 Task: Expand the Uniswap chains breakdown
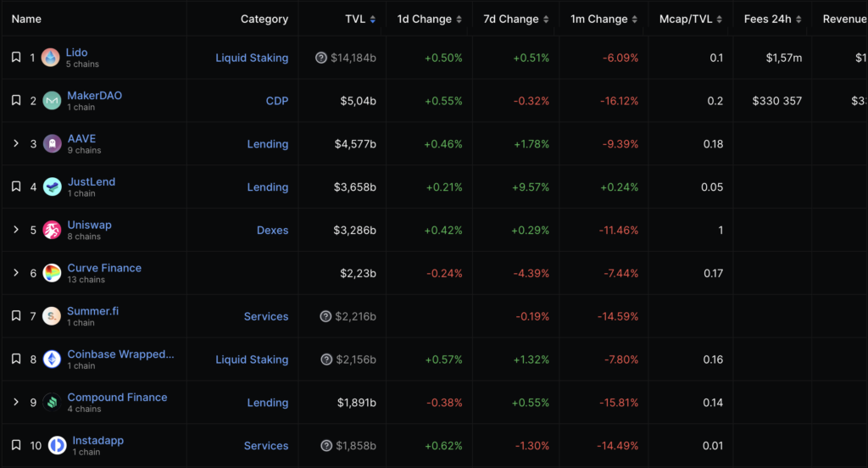[16, 230]
